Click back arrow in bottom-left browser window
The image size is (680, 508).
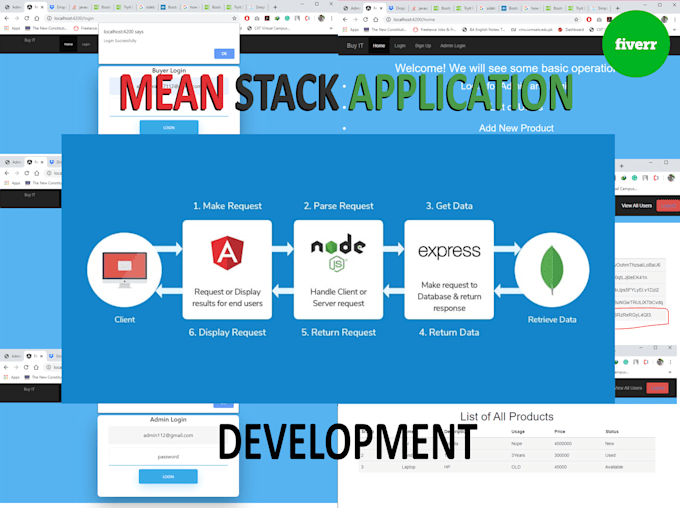6,367
